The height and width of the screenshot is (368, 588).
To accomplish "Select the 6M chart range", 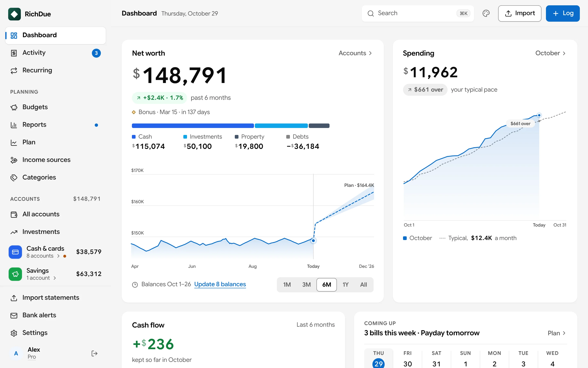I will click(x=326, y=285).
